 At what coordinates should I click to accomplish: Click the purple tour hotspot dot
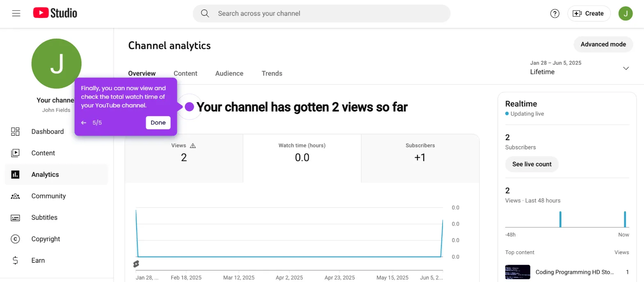click(189, 107)
